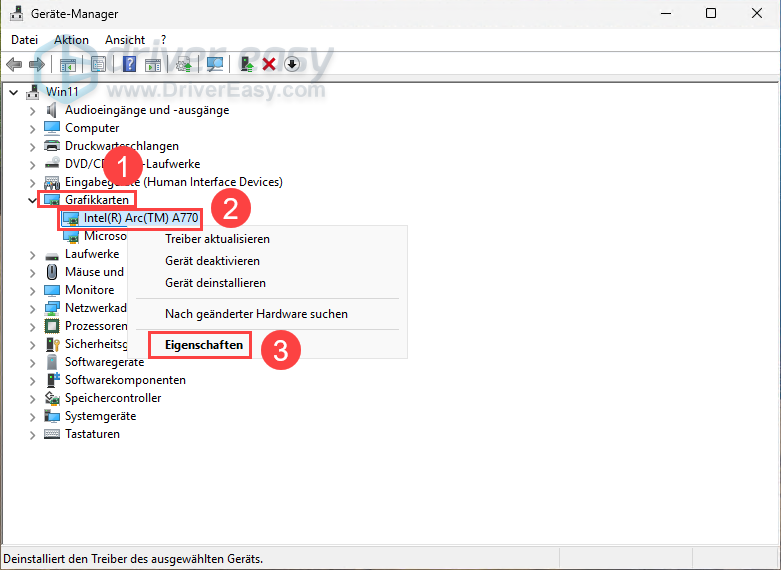Expand the Monitore category
Viewport: 781px width, 570px height.
click(32, 290)
